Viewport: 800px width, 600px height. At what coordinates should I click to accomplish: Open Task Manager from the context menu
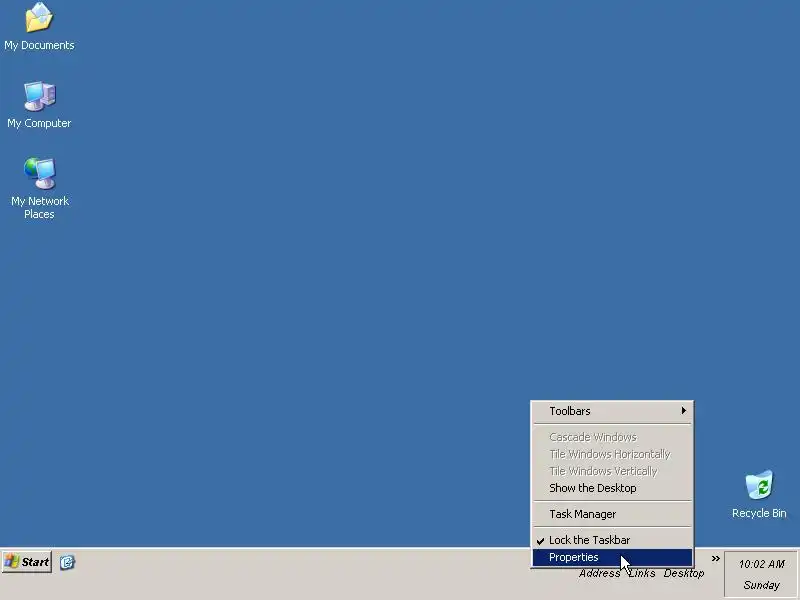click(612, 514)
